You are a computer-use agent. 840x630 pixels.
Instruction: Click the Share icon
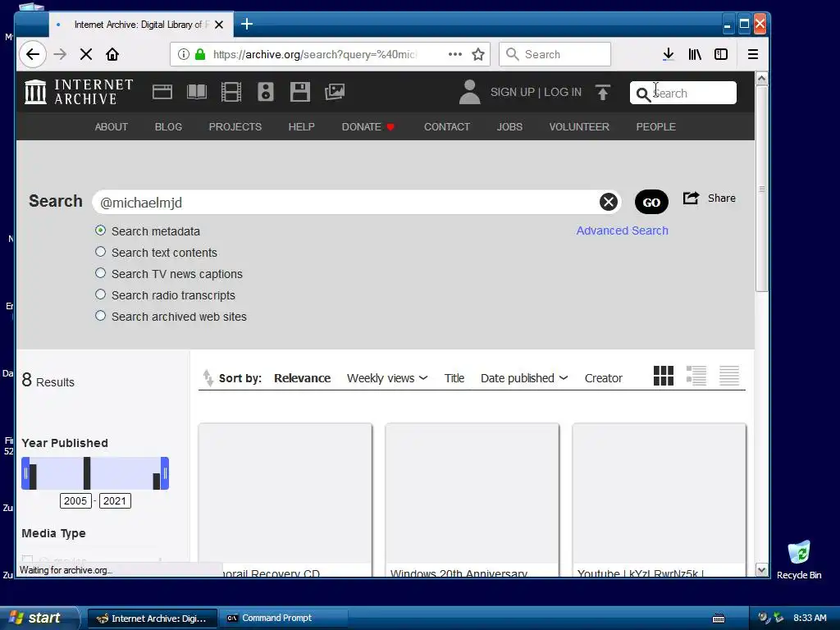tap(691, 199)
